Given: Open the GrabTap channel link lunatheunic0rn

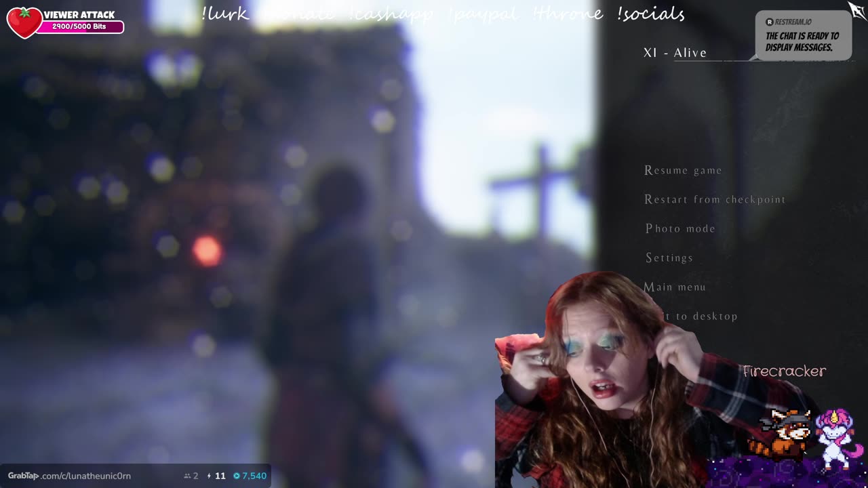Looking at the screenshot, I should point(69,476).
